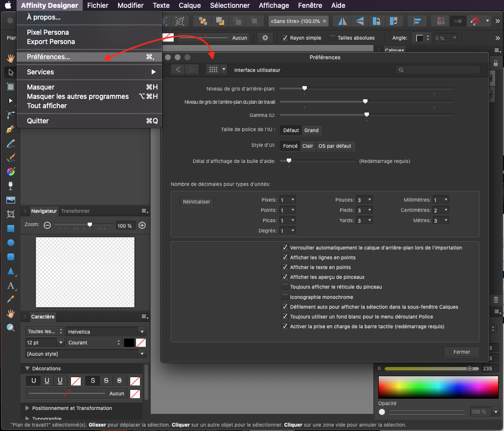Open the context toolbar gear settings
Image resolution: width=504 pixels, height=431 pixels.
(x=265, y=38)
